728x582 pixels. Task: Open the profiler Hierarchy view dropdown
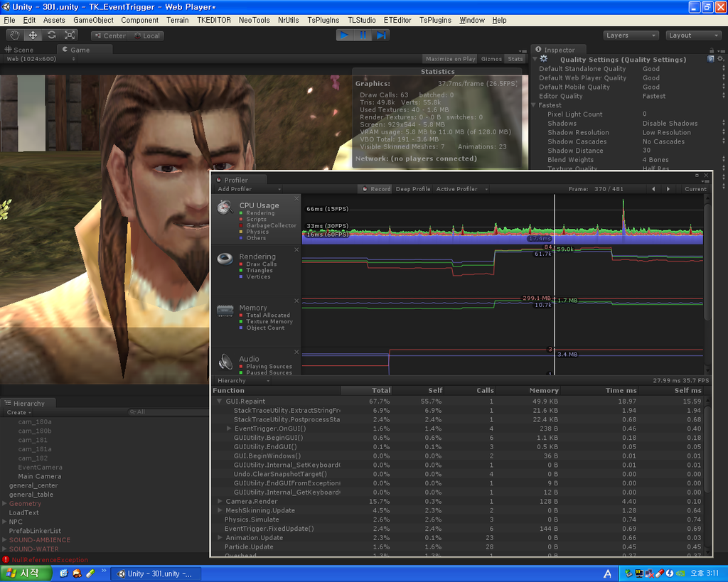243,381
